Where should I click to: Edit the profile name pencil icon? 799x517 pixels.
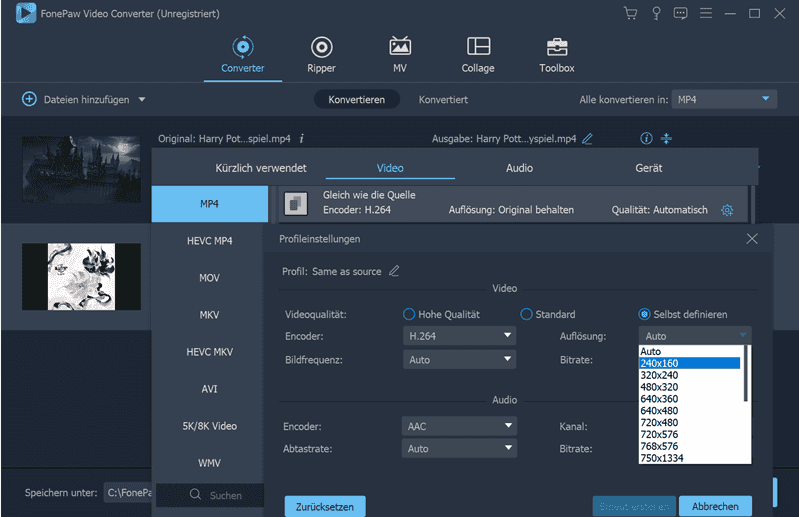pos(394,271)
